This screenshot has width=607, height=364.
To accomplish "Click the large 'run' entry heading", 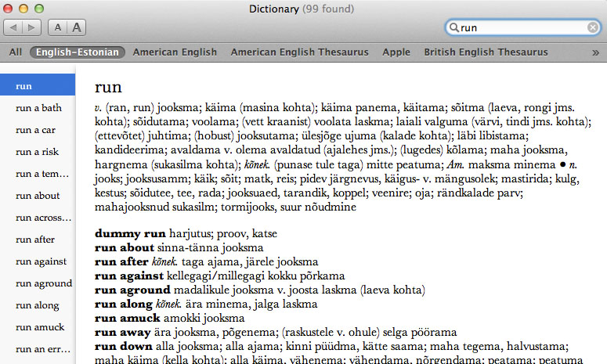I will pos(108,88).
